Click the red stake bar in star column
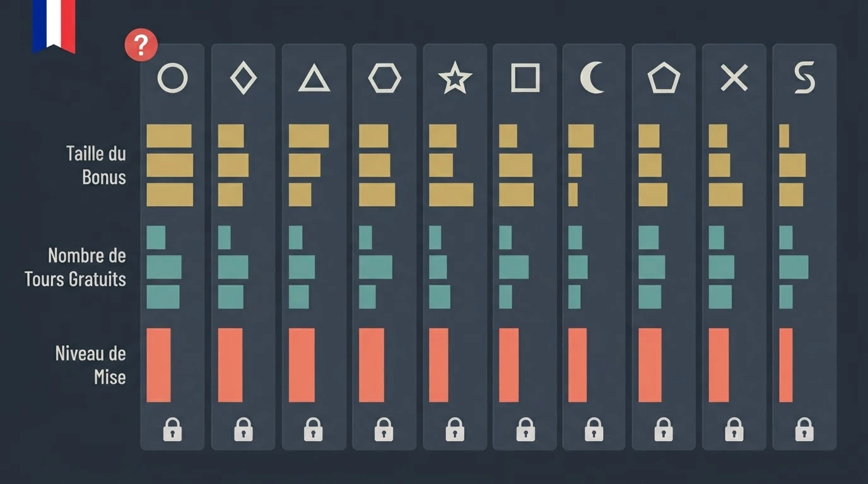The image size is (868, 484). pos(438,365)
